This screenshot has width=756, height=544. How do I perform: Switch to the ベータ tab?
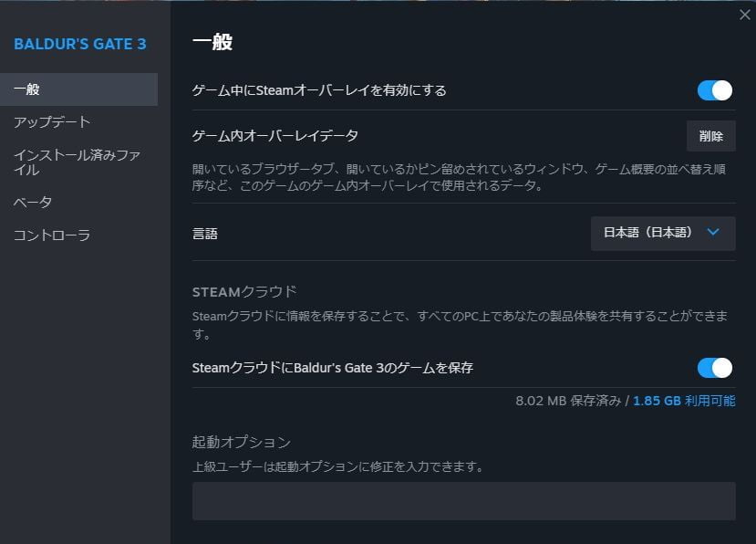coord(33,203)
